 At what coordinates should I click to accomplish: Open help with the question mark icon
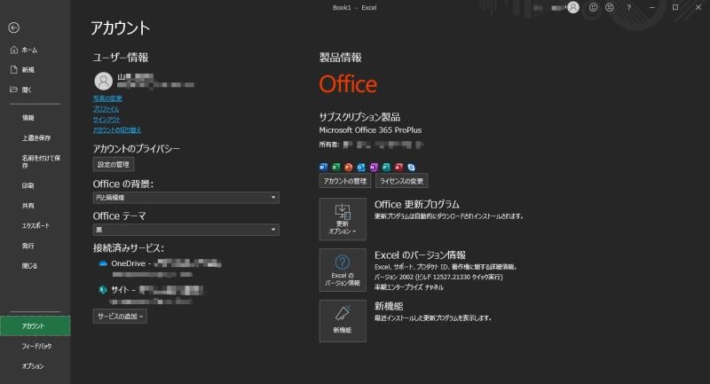point(629,7)
